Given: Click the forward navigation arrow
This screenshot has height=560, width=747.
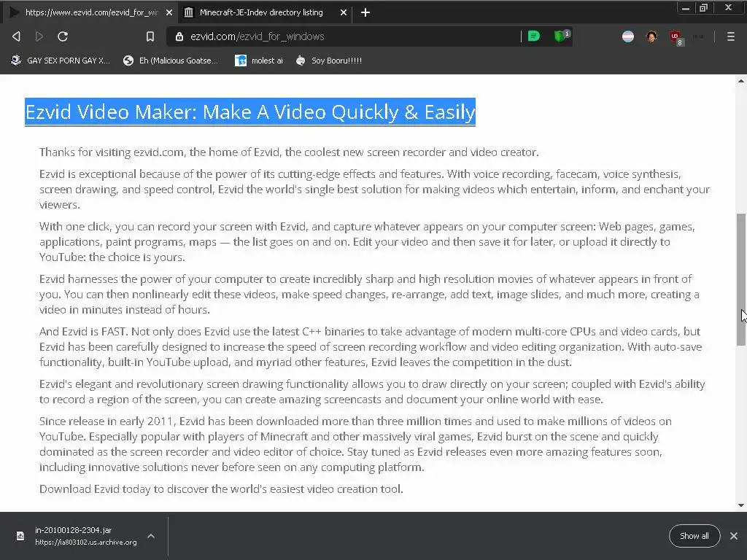Looking at the screenshot, I should pos(39,36).
